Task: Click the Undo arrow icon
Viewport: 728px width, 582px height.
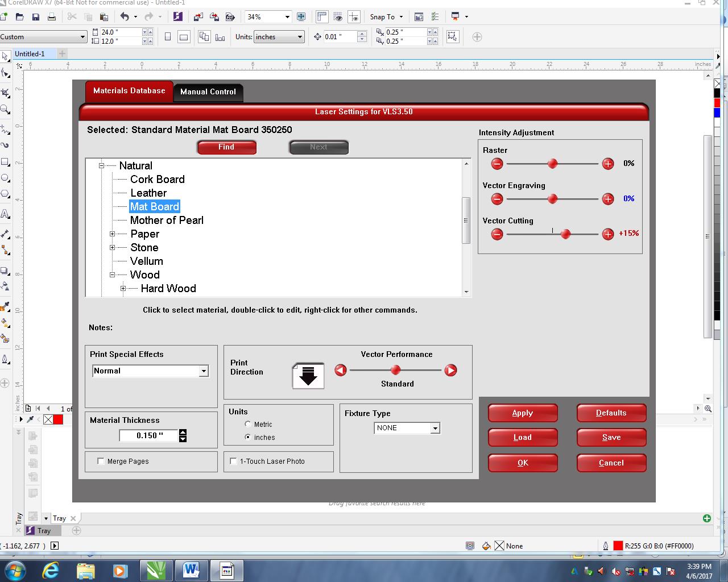Action: click(x=125, y=17)
